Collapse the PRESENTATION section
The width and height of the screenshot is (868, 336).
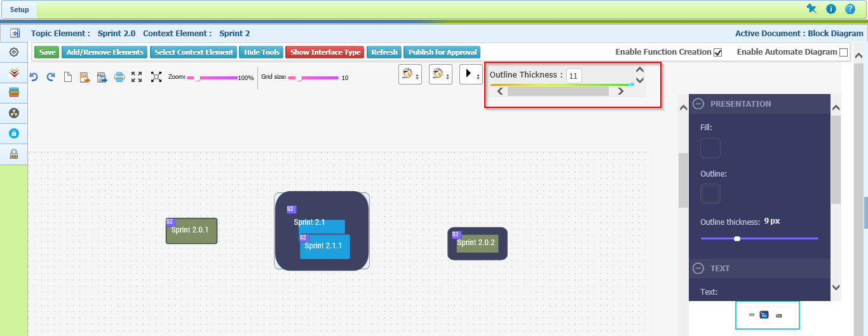(698, 104)
